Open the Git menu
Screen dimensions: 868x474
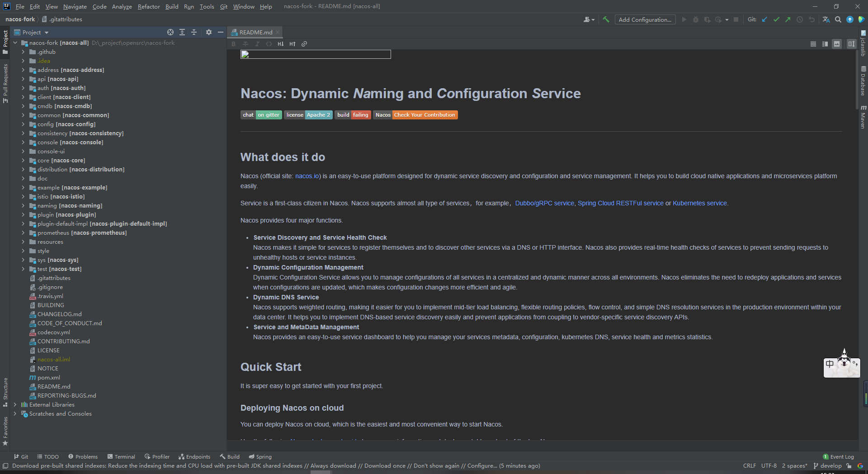(223, 6)
